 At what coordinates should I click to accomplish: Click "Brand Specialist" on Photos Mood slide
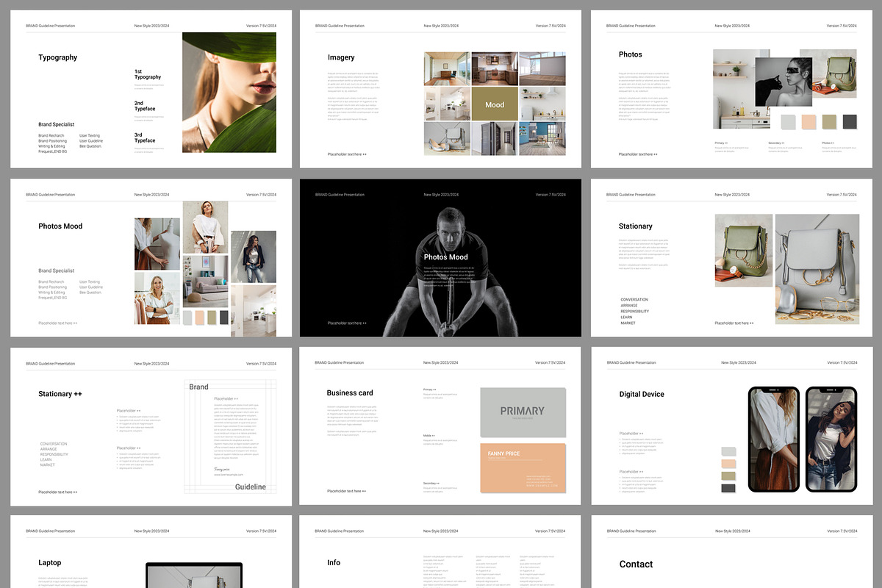pos(56,270)
